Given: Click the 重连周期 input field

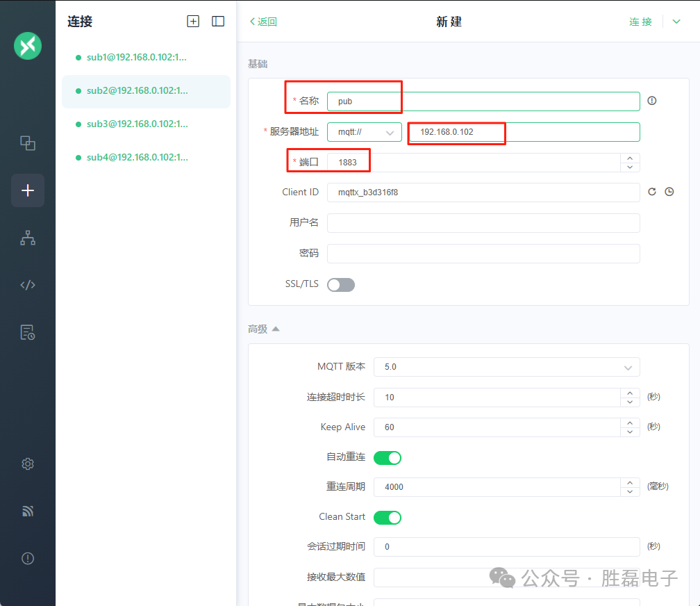Looking at the screenshot, I should pyautogui.click(x=497, y=487).
